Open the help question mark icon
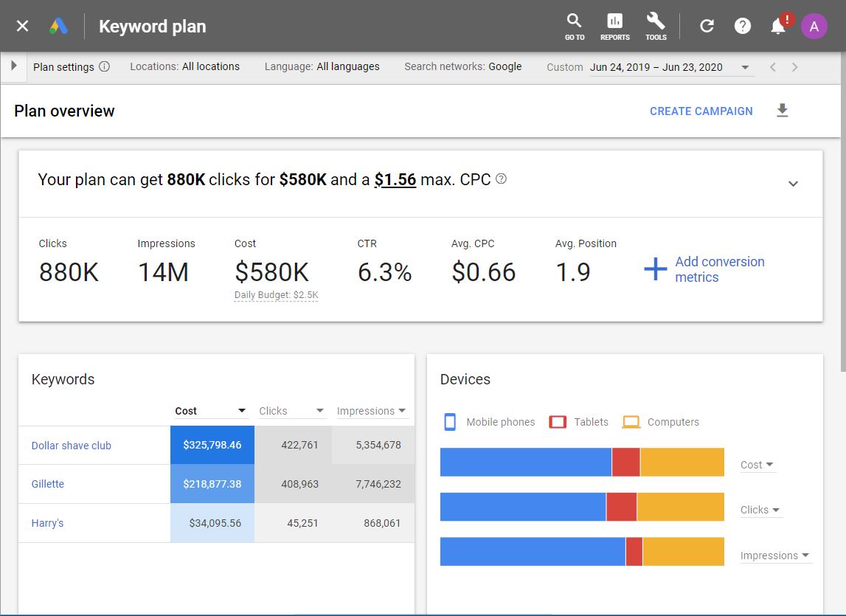846x616 pixels. click(742, 27)
